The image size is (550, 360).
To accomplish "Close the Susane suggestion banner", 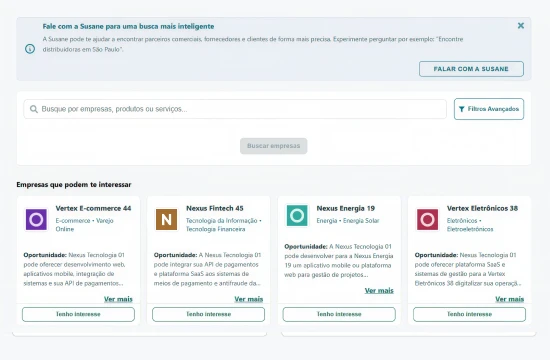I will coord(521,26).
